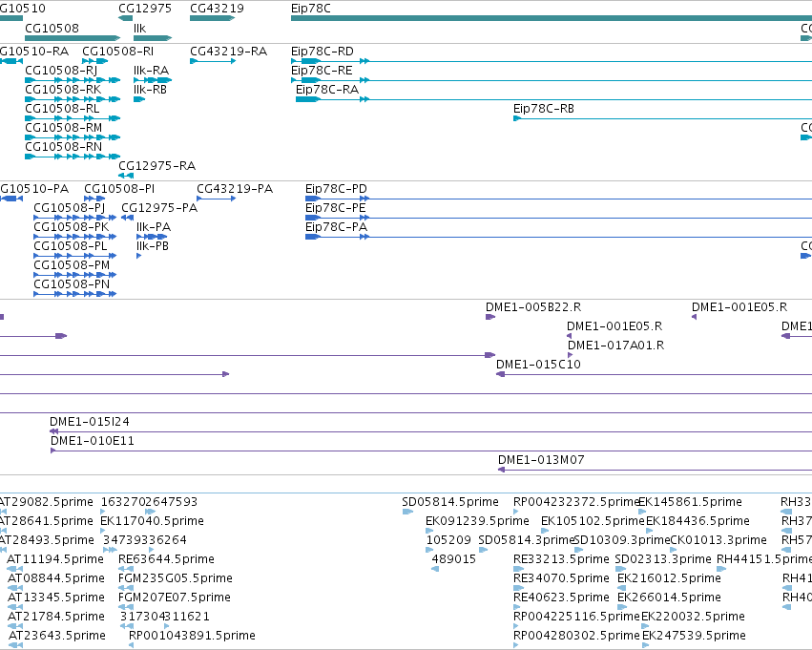Select the DME1-017A01.R BAC label
812x650 pixels.
615,346
